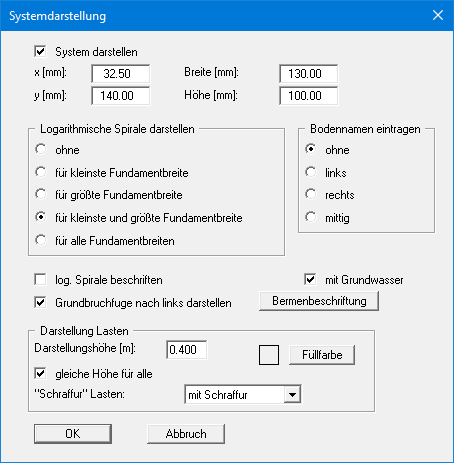Toggle the System darstellen checkbox

pyautogui.click(x=40, y=52)
